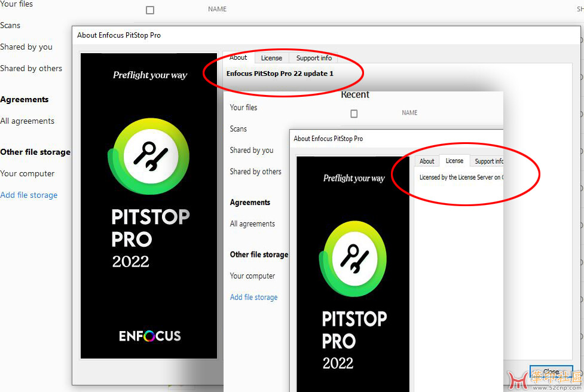The width and height of the screenshot is (584, 392).
Task: Select License tab in the small inset dialog
Action: pyautogui.click(x=454, y=161)
